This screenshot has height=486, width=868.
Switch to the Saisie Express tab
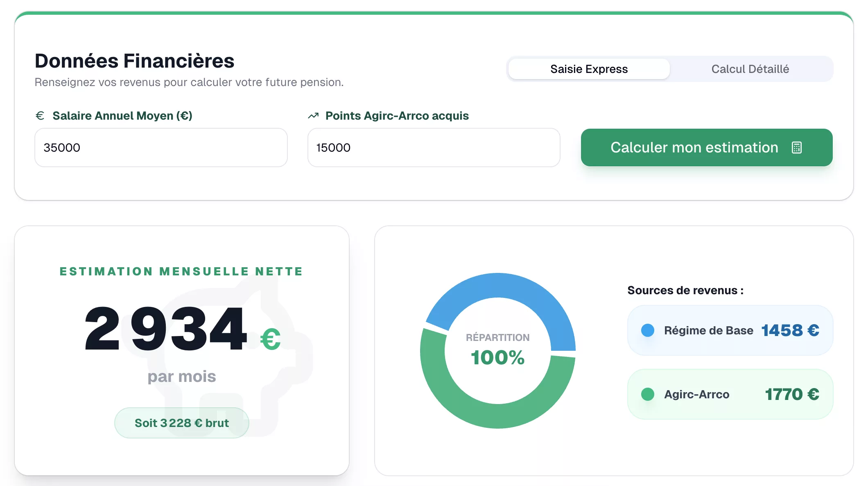tap(589, 69)
